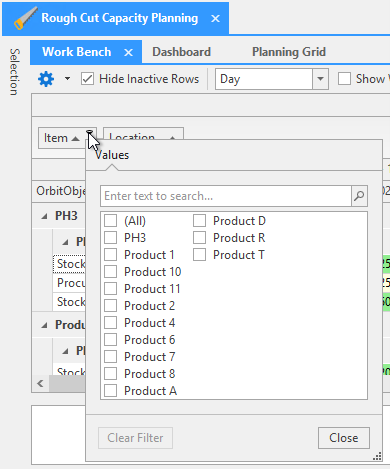The image size is (390, 469).
Task: Collapse the Produ... group row
Action: [44, 325]
